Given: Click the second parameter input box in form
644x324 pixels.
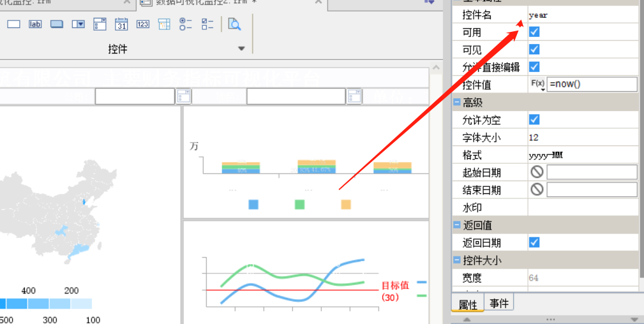Looking at the screenshot, I should pos(296,96).
